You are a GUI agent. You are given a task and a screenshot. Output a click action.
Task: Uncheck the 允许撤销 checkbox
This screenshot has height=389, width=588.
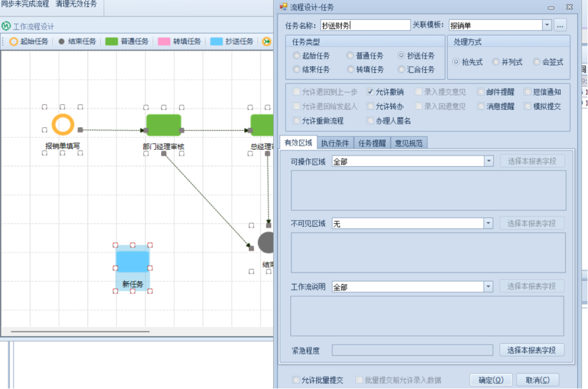click(370, 92)
